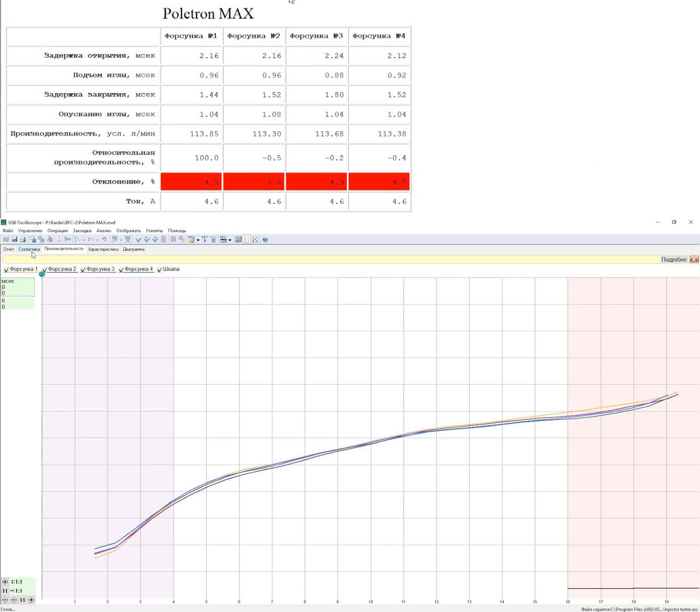Click the stop script icon
700x612 pixels.
(213, 239)
